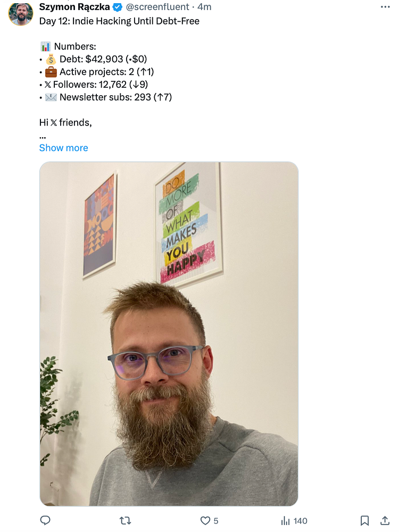The width and height of the screenshot is (399, 532).
Task: Repost the tweet using retweet icon
Action: tap(126, 520)
